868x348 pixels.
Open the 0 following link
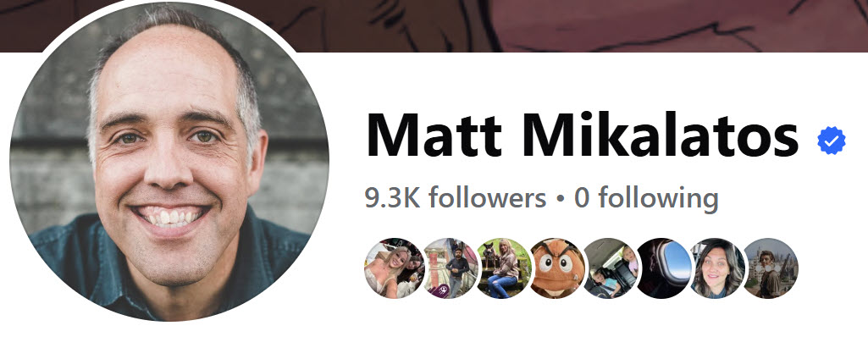pyautogui.click(x=647, y=197)
